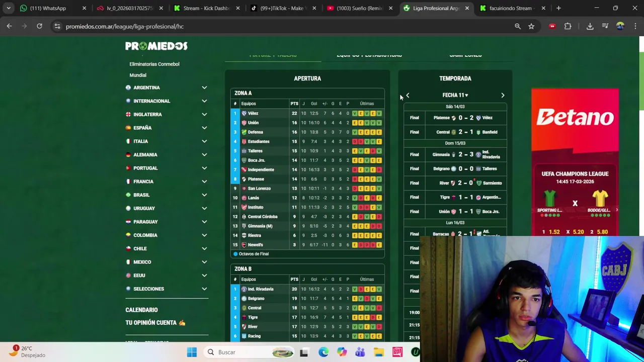Open the browser zoom magnifier icon
644x362 pixels.
pos(518,26)
